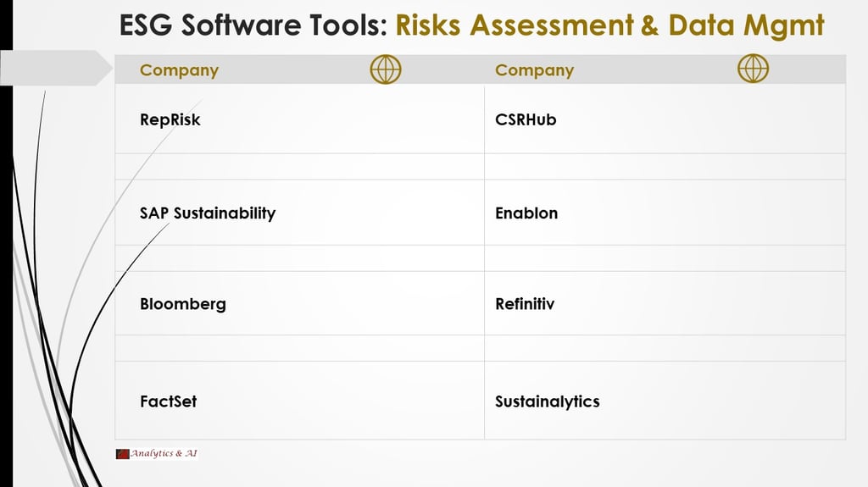Click the Enablon company name
Screen dimensions: 868x487
pyautogui.click(x=526, y=213)
